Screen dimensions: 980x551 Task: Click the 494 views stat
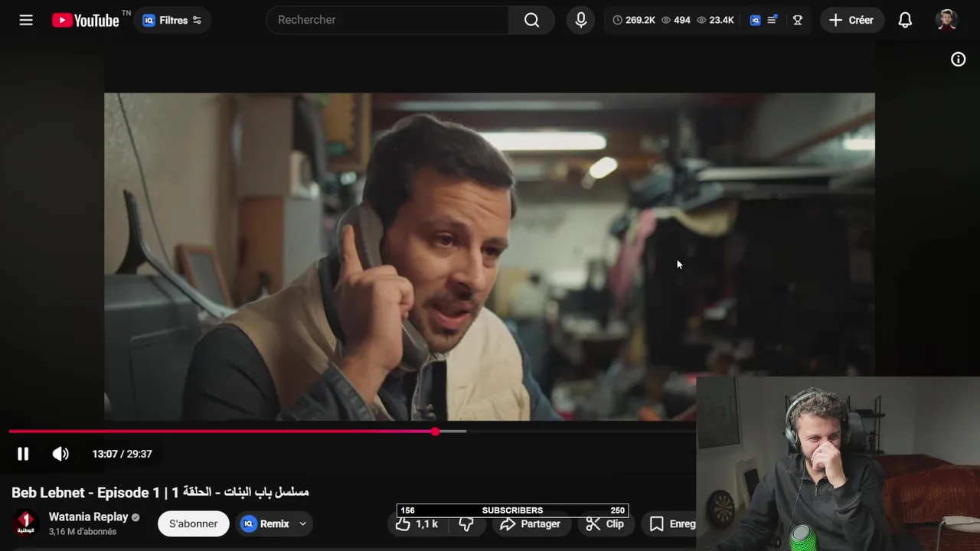point(675,20)
